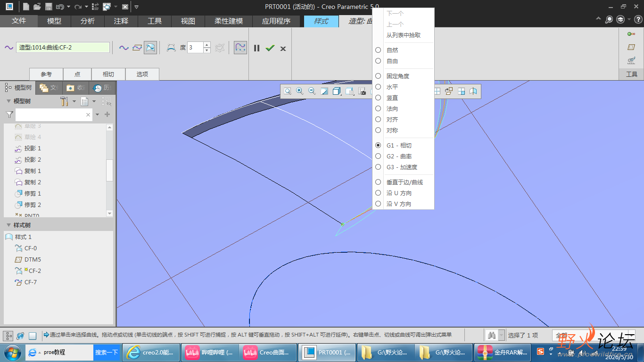The image size is (644, 362).
Task: Cancel curve edit with X
Action: tap(283, 49)
